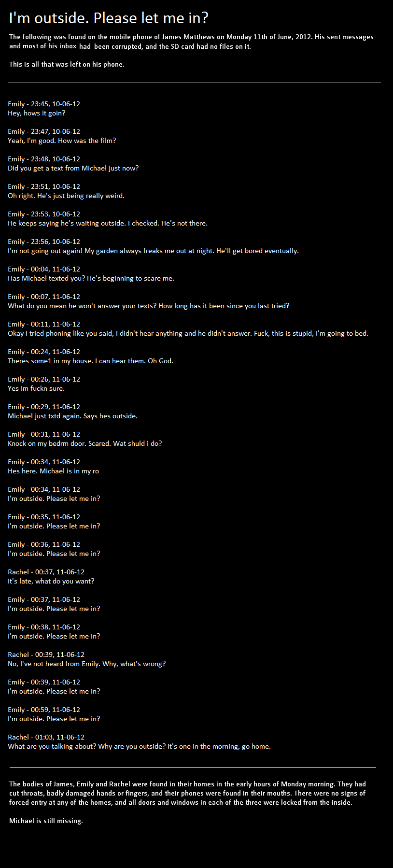Select the message "Hey, hows it goin?"
The height and width of the screenshot is (868, 393).
pyautogui.click(x=37, y=113)
